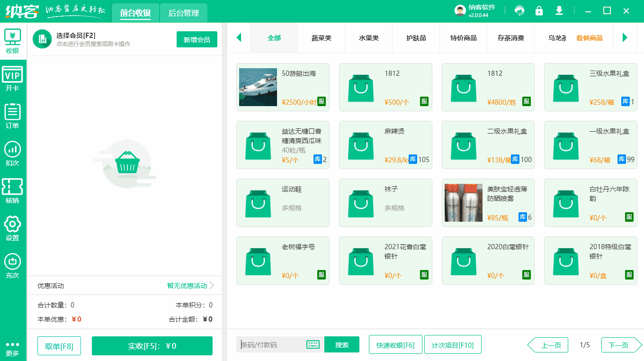Click the lock icon in title bar

[x=539, y=10]
